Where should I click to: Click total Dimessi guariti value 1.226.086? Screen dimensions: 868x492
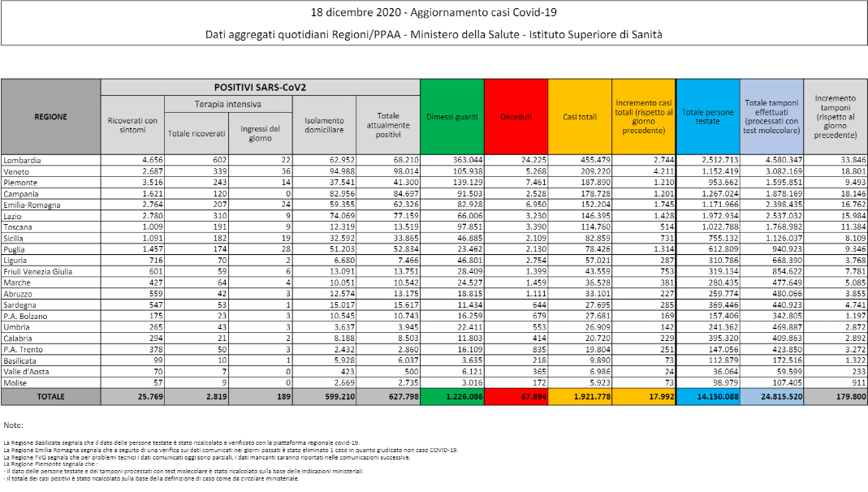click(x=464, y=397)
